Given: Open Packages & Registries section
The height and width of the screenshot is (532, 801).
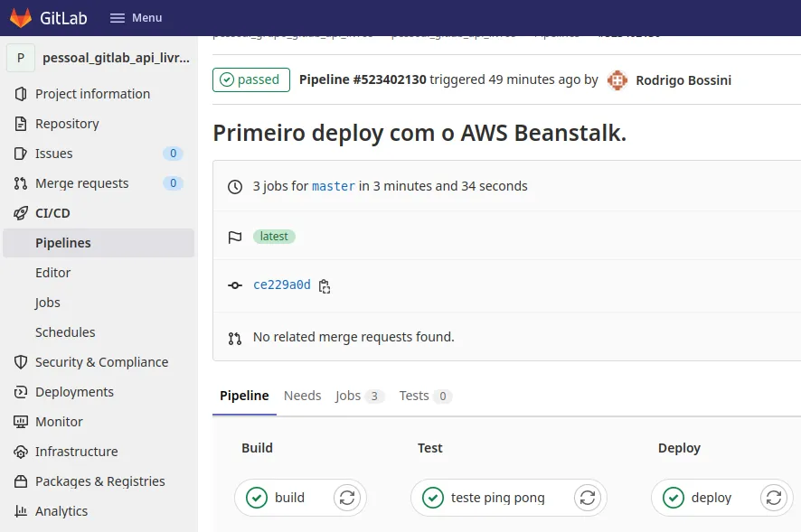Looking at the screenshot, I should click(x=99, y=481).
